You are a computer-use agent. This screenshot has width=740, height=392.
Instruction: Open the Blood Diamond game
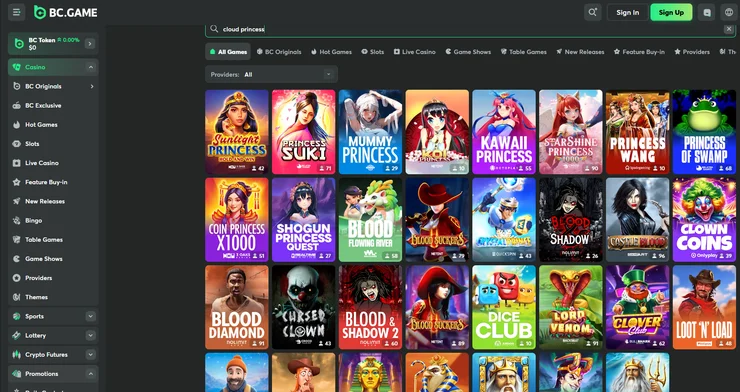tap(237, 307)
